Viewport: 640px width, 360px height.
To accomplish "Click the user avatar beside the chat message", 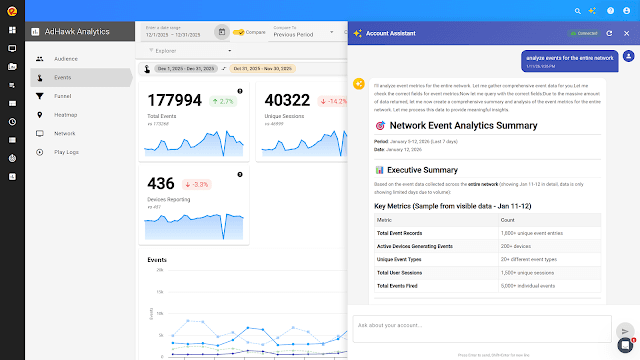I will pos(629,56).
